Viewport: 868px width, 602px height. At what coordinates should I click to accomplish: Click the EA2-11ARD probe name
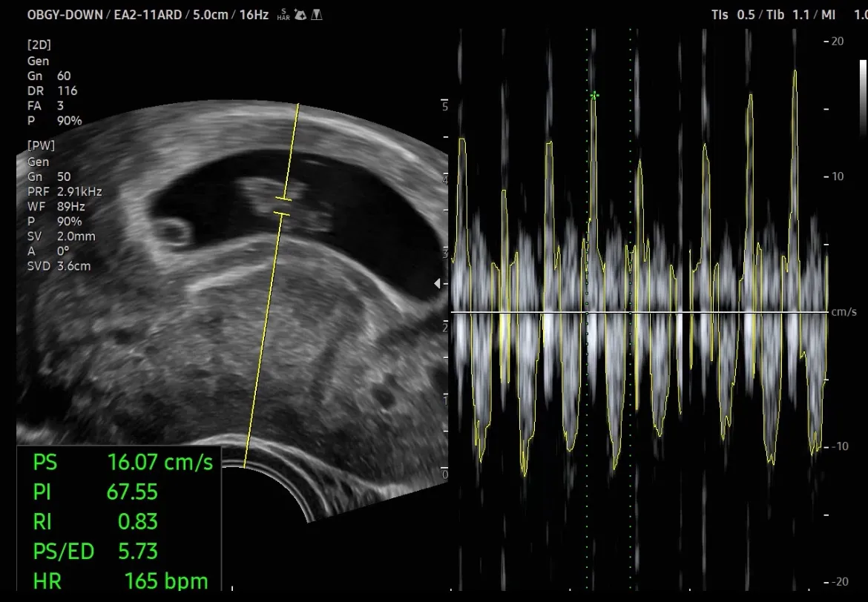[x=148, y=15]
